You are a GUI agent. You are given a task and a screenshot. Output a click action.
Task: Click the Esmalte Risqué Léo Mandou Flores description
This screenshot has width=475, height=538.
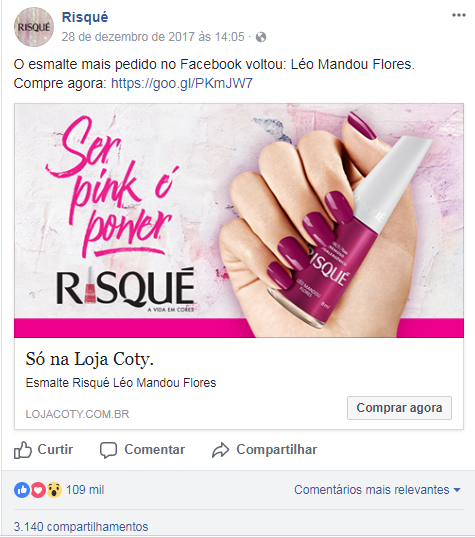tap(121, 383)
